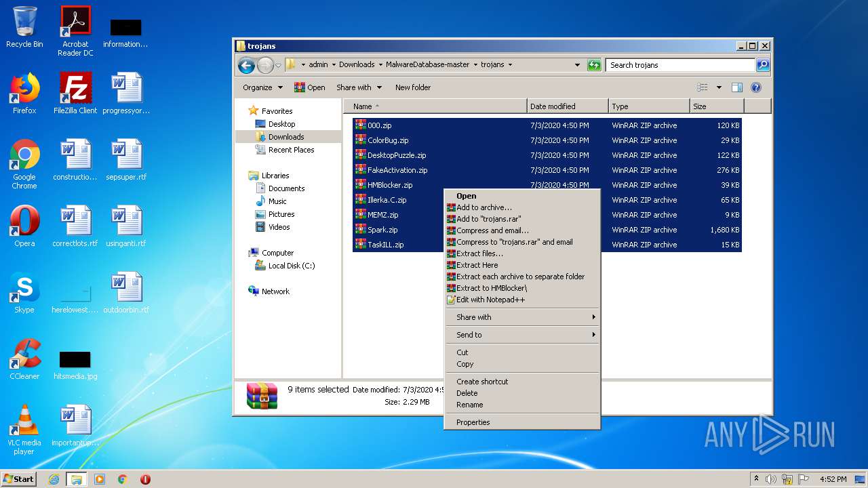Choose Cut in context menu
This screenshot has height=488, width=868.
tap(522, 352)
